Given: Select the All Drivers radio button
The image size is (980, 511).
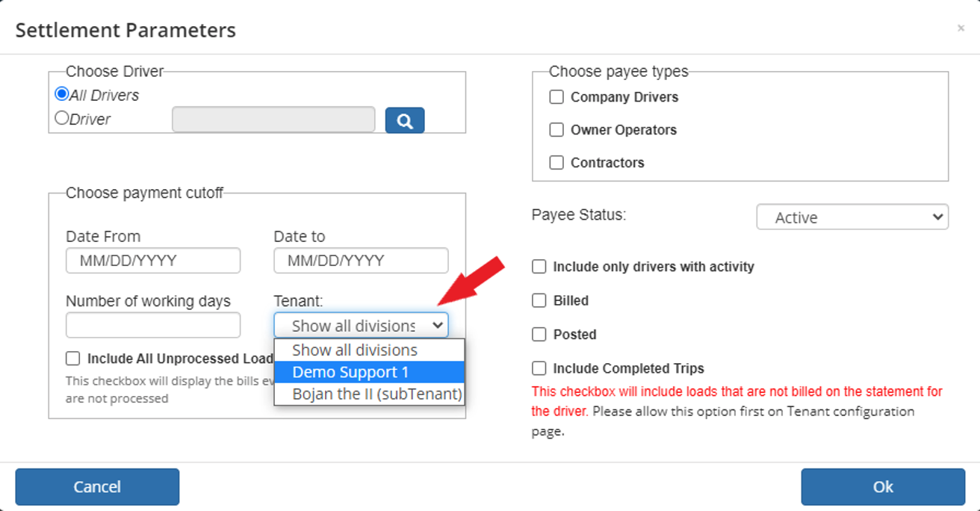Looking at the screenshot, I should coord(62,94).
